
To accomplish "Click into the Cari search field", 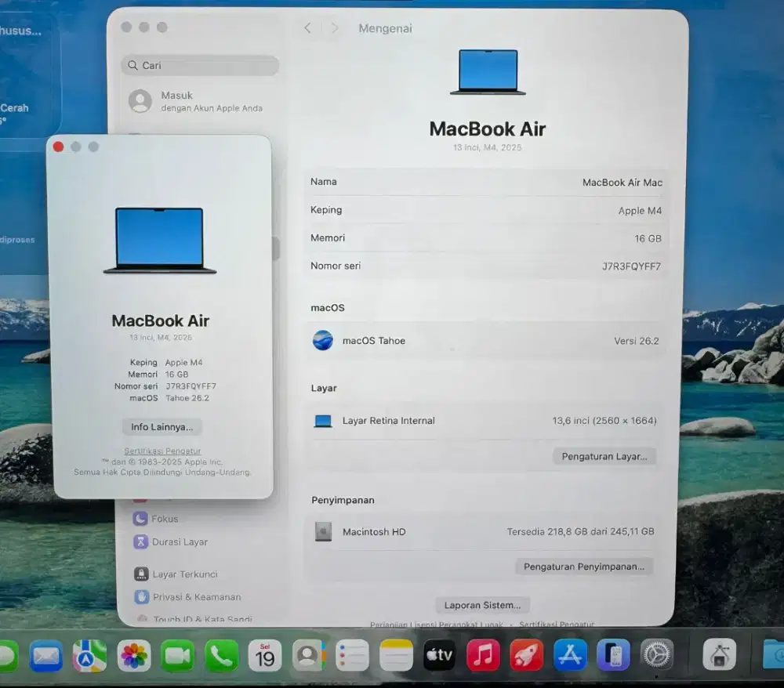I will pos(200,66).
